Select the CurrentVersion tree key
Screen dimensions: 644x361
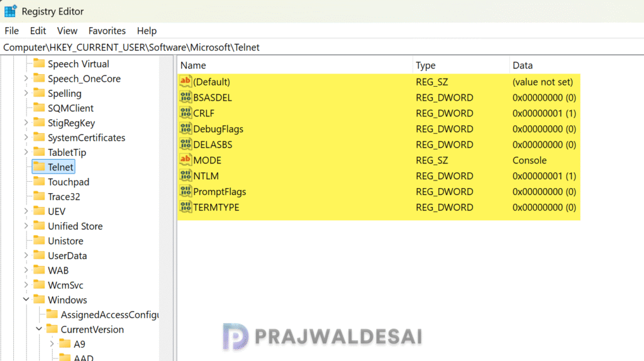pos(92,330)
